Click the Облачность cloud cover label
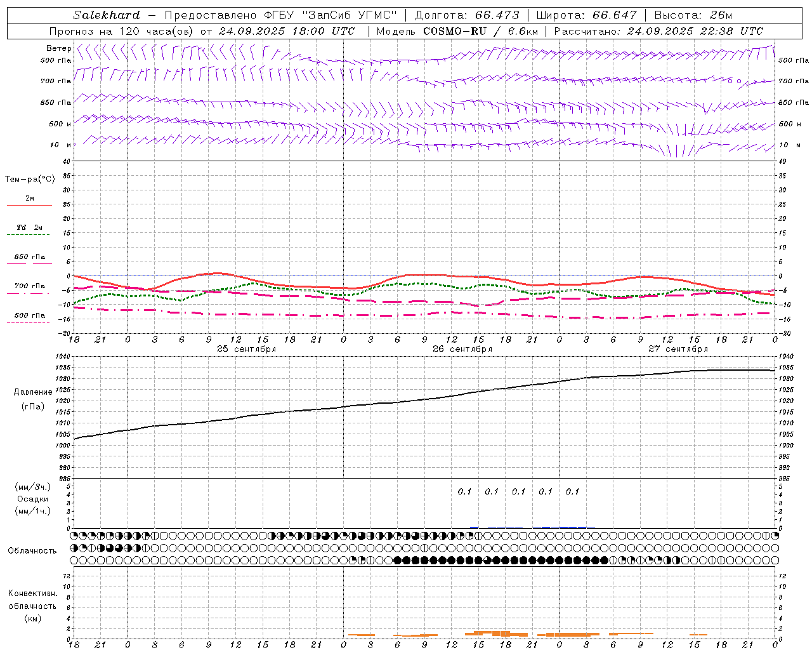 click(32, 550)
